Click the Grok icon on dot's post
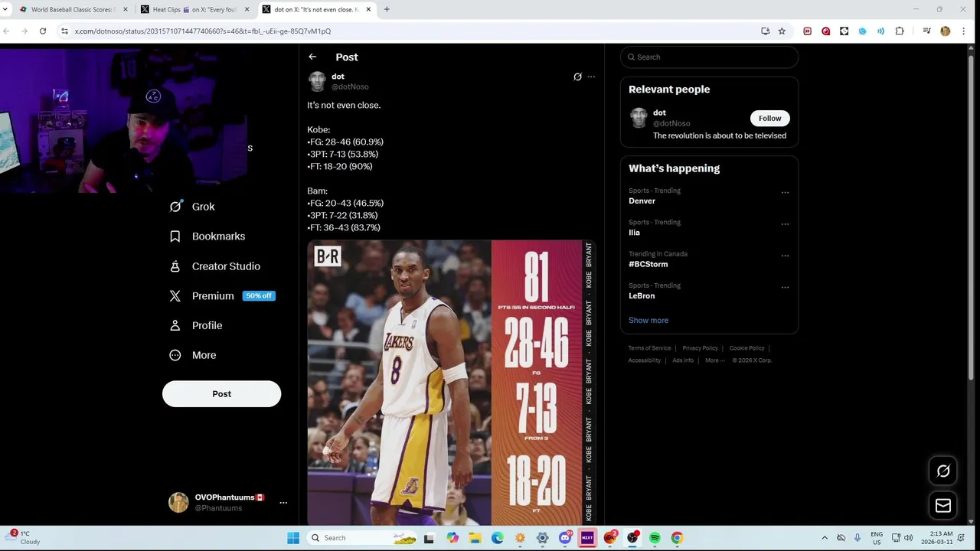This screenshot has height=551, width=980. pos(577,77)
